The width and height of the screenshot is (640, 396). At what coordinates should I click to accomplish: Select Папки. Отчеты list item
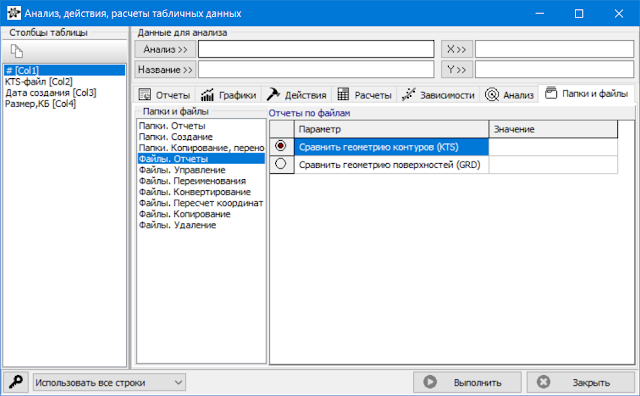pos(201,126)
